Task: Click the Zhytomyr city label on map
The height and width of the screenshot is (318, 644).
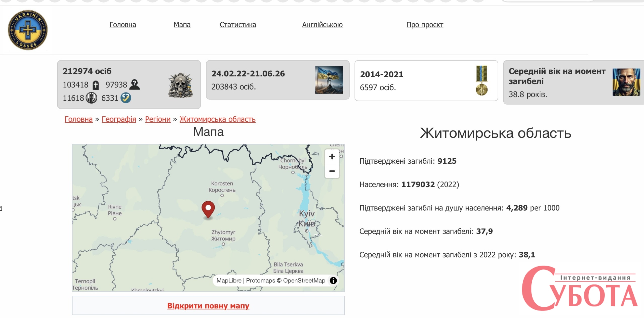Action: pyautogui.click(x=223, y=235)
